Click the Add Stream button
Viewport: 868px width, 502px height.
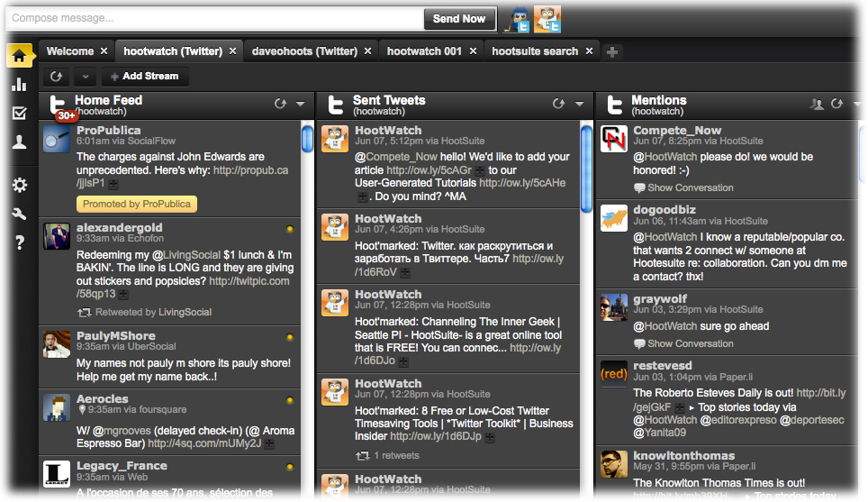click(x=145, y=77)
